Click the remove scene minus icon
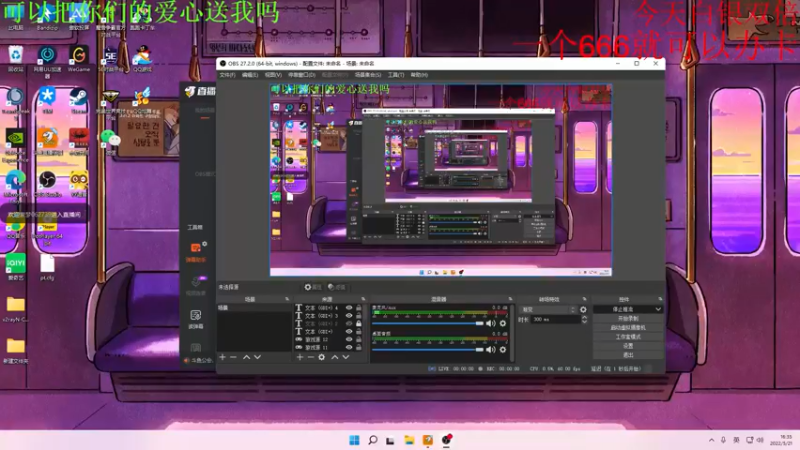 [x=233, y=357]
